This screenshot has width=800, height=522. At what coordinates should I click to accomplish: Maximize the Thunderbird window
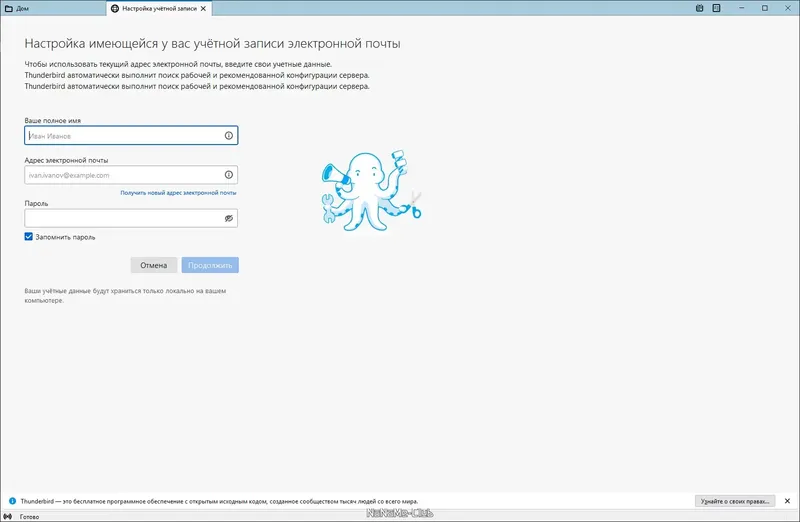pos(765,8)
